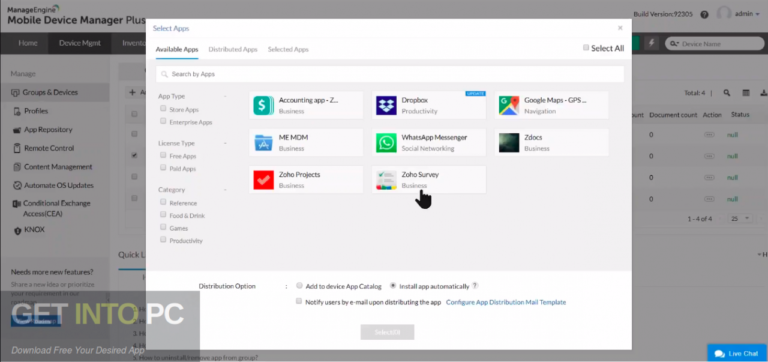768x362 pixels.
Task: Collapse the License Type filter section
Action: click(x=225, y=144)
